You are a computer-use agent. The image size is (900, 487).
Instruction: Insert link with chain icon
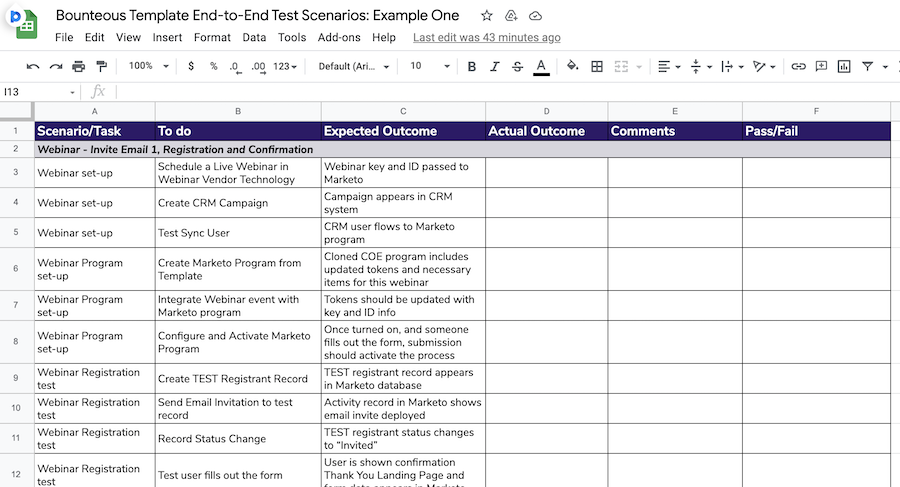798,67
